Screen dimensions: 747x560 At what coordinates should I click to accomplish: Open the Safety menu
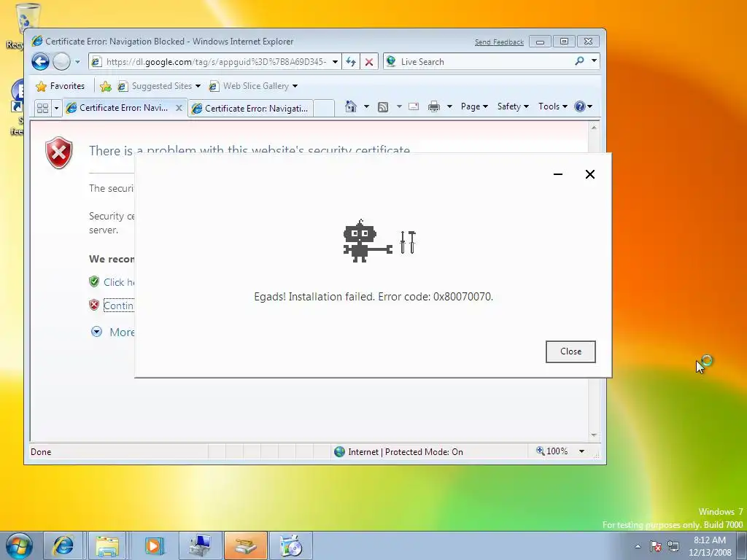(513, 106)
